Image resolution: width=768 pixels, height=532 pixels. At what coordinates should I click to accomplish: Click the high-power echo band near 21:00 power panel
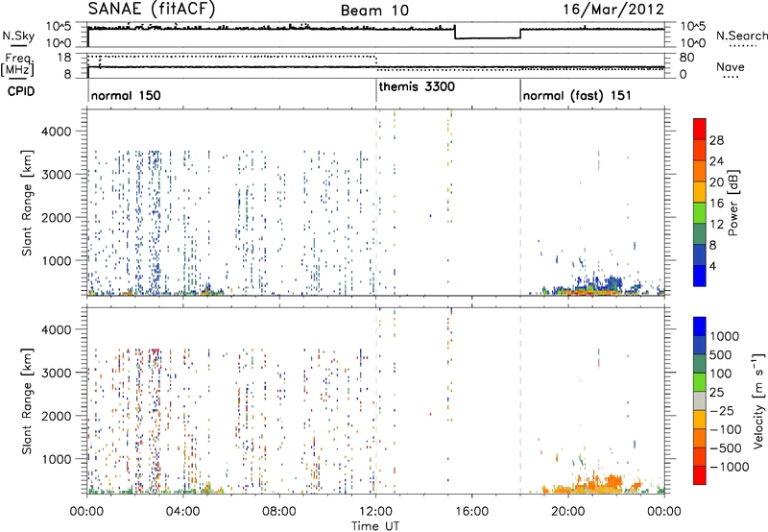(x=590, y=291)
